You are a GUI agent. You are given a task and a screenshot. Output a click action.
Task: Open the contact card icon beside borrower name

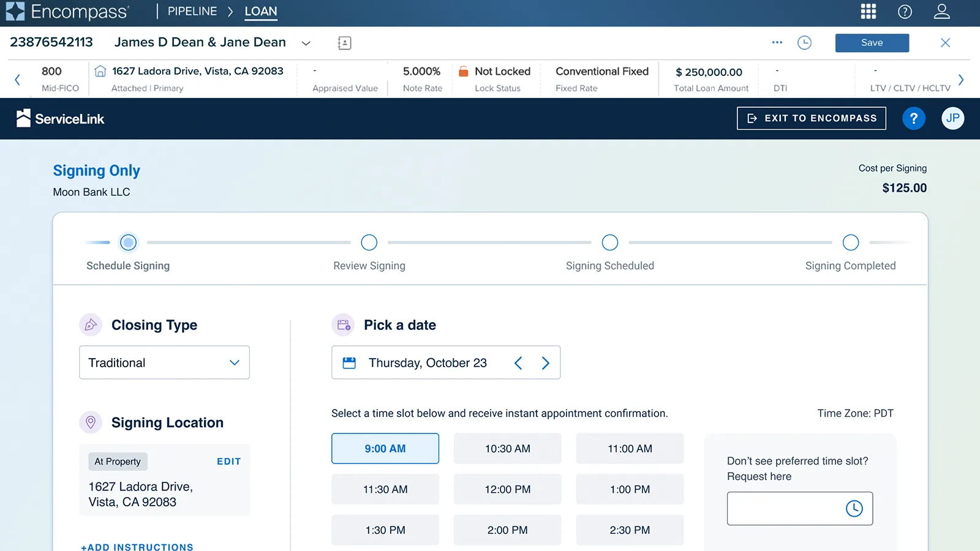coord(344,43)
